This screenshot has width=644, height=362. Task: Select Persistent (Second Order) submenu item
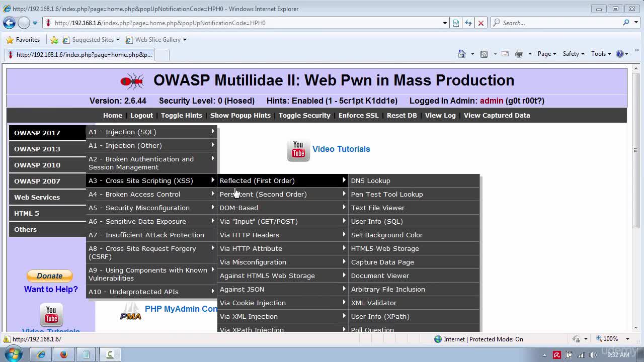(282, 194)
